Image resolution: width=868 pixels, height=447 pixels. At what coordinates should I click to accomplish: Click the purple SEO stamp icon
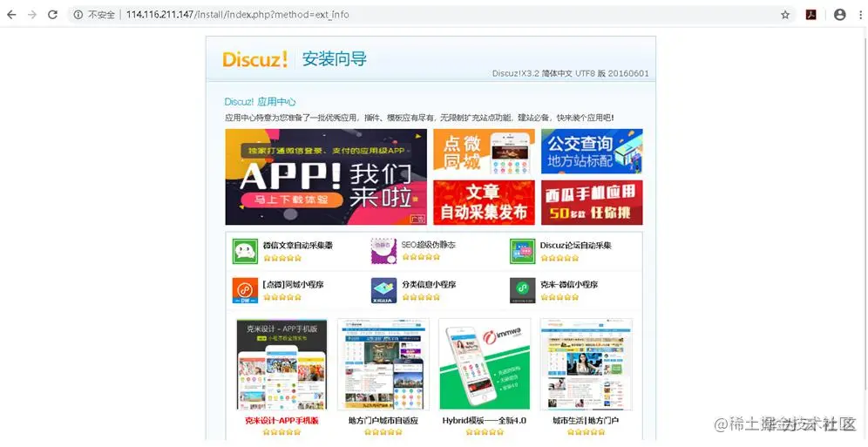click(x=383, y=252)
